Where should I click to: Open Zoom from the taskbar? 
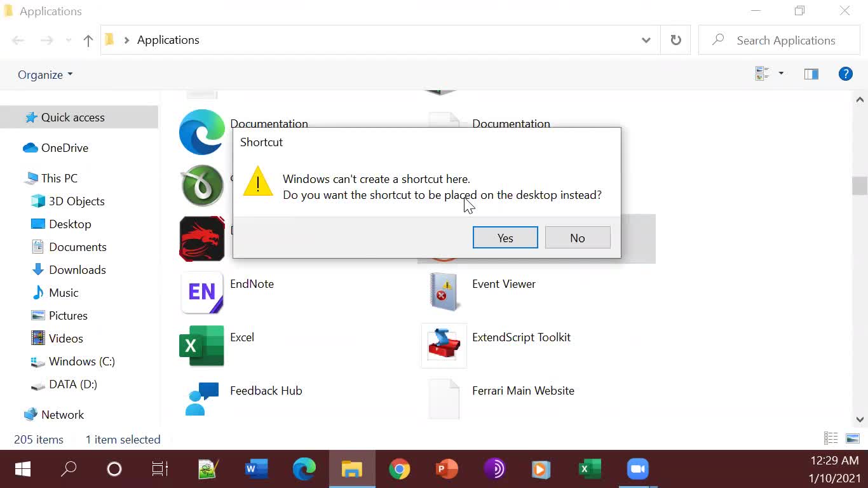638,469
